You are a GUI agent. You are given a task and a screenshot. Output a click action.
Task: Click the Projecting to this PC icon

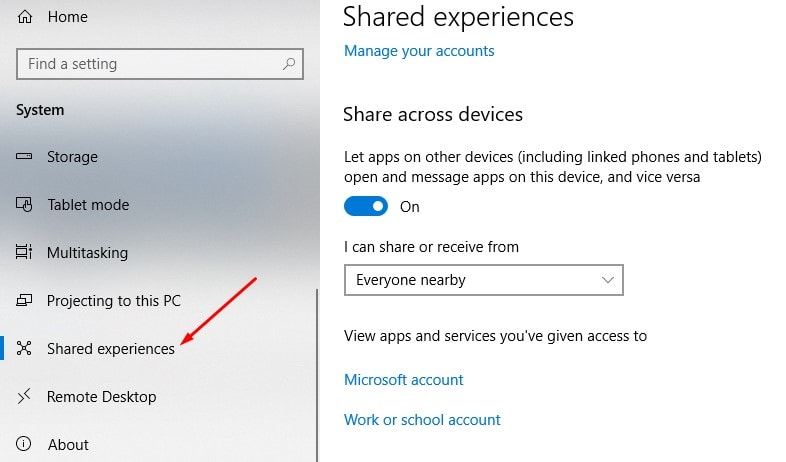tap(24, 300)
